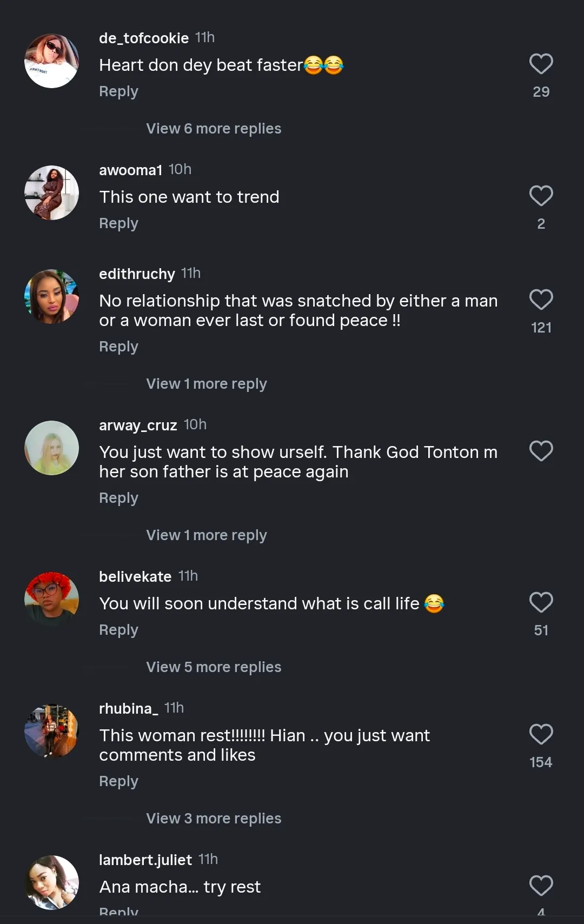This screenshot has width=584, height=924.
Task: Tap the heart on edithruchy's comment
Action: [x=541, y=300]
